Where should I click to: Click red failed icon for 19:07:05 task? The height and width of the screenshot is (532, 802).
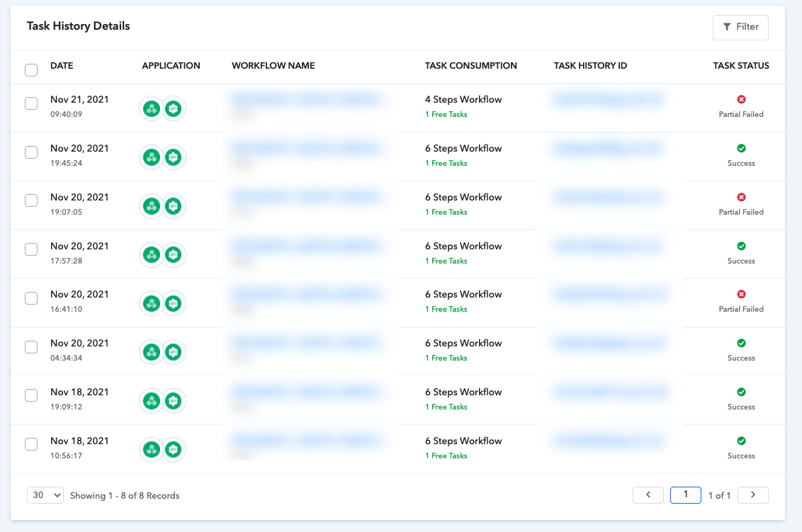741,197
